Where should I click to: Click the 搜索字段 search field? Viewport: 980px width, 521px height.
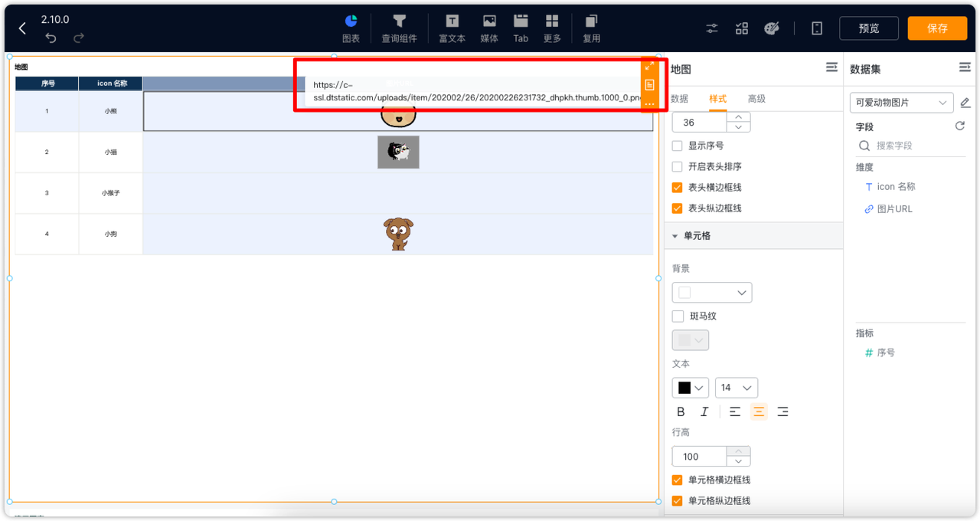pyautogui.click(x=910, y=146)
